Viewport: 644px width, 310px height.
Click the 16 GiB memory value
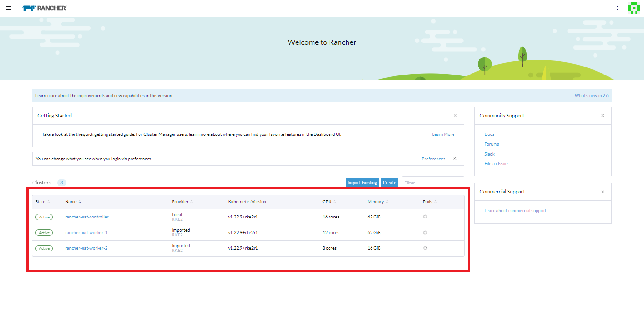374,248
